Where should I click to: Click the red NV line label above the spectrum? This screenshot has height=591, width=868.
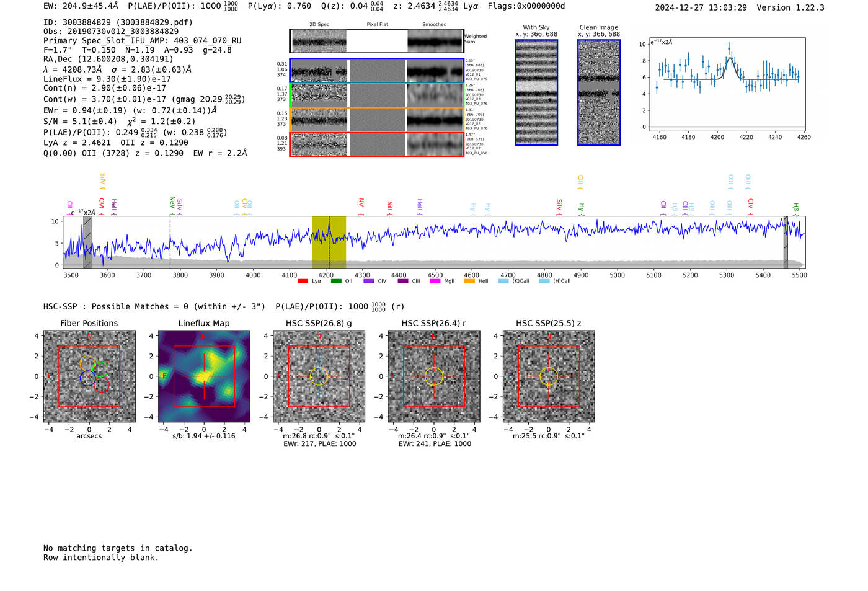(361, 205)
